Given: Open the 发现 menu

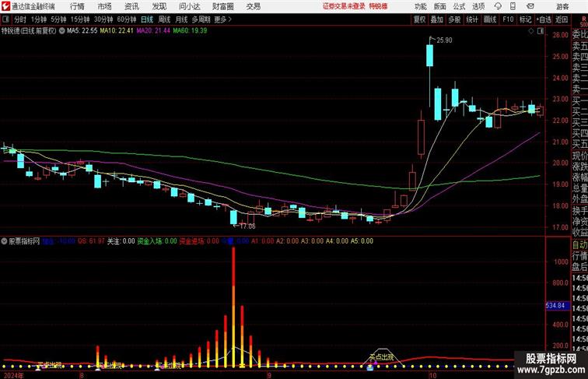Looking at the screenshot, I should (159, 6).
